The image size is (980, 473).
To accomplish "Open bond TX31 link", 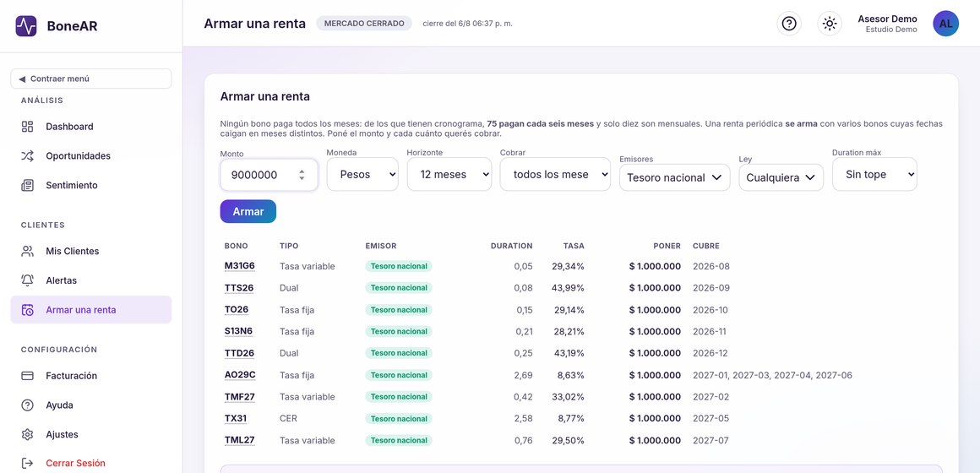I will coord(237,419).
